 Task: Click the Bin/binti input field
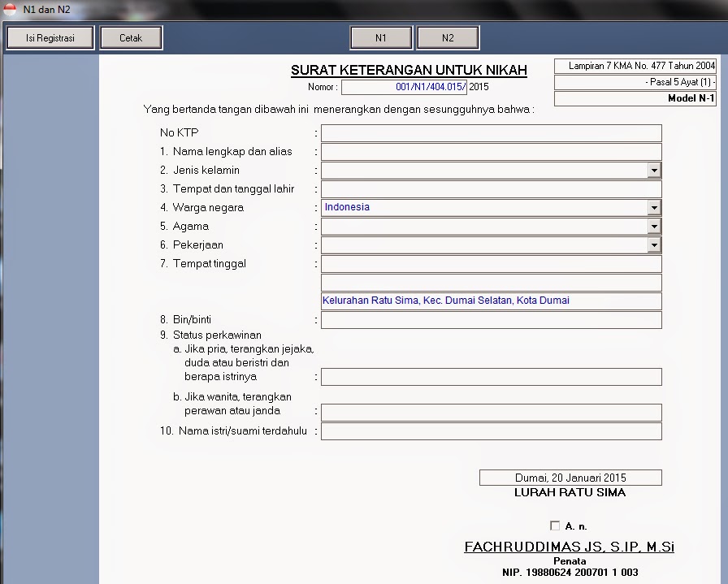pos(491,319)
